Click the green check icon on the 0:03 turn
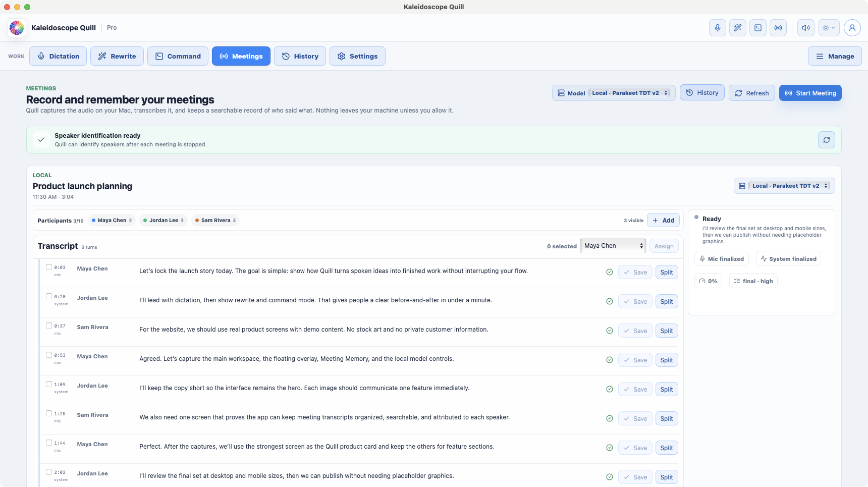Image resolution: width=868 pixels, height=487 pixels. click(x=609, y=272)
